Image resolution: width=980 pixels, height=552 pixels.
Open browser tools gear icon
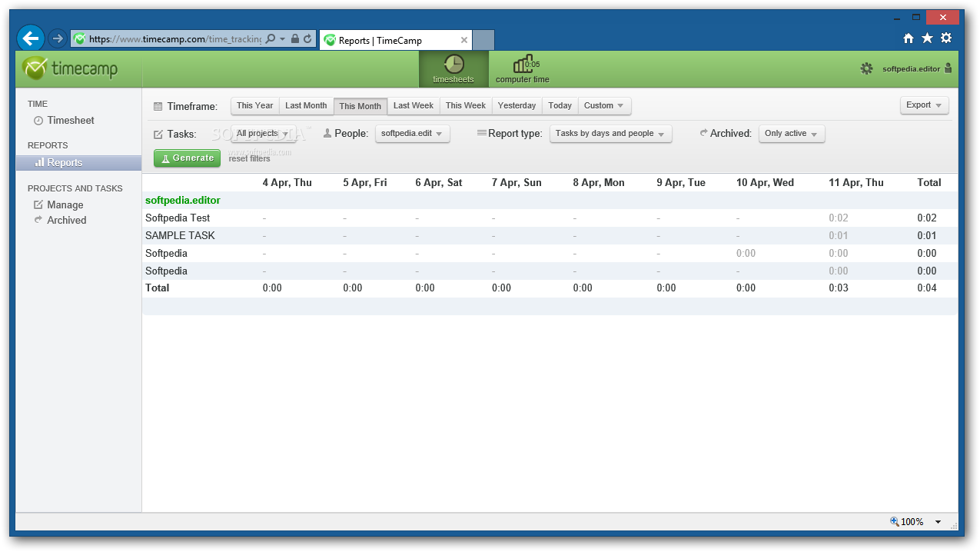pyautogui.click(x=946, y=38)
